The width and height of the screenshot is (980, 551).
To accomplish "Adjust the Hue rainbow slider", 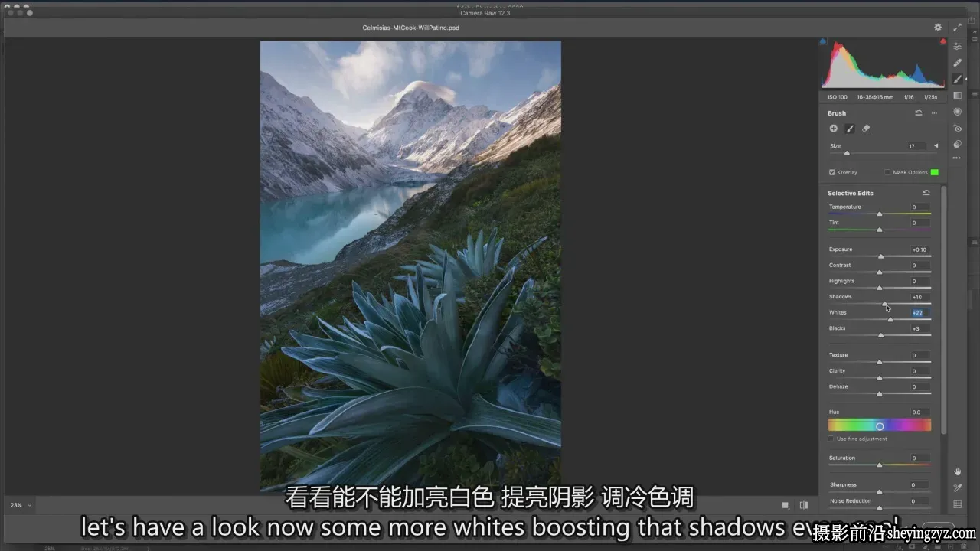I will 880,425.
